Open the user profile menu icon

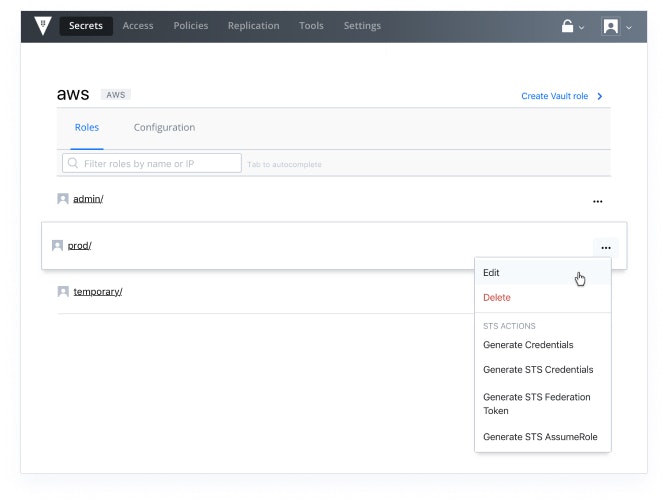[x=610, y=26]
